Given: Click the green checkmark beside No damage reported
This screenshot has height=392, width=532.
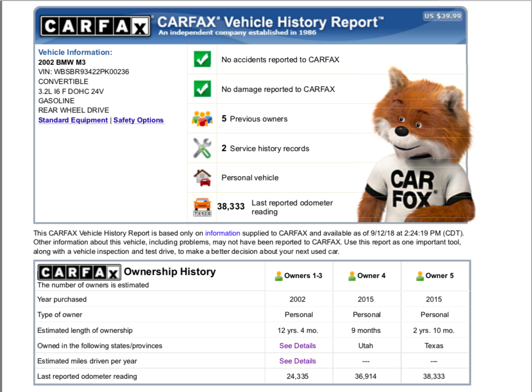Looking at the screenshot, I should click(202, 89).
